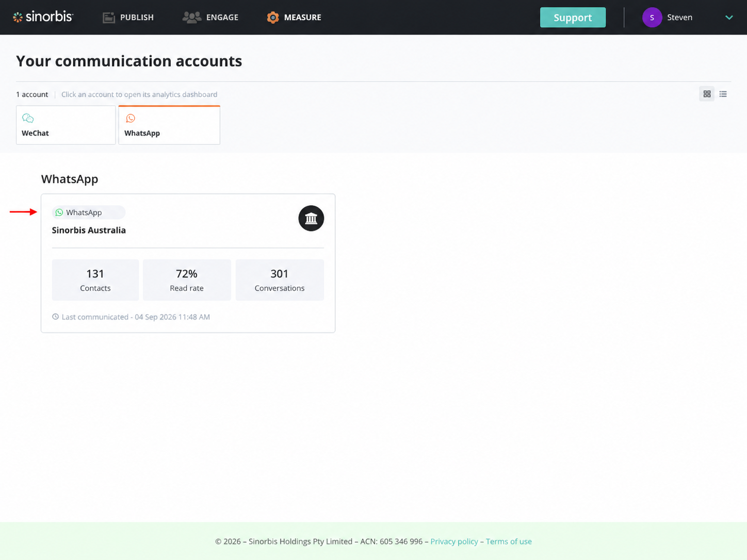The image size is (747, 560).
Task: Click the bank building account icon
Action: tap(311, 219)
